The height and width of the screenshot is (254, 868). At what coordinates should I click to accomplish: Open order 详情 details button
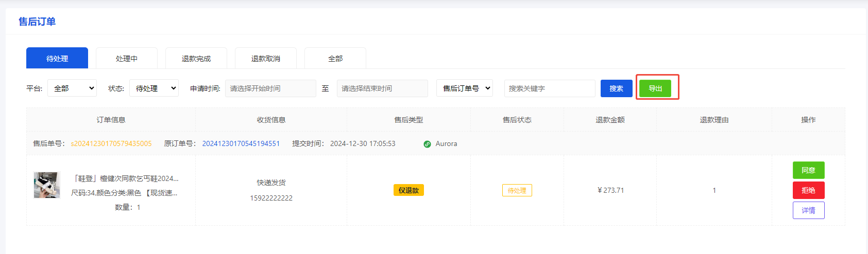pyautogui.click(x=808, y=210)
